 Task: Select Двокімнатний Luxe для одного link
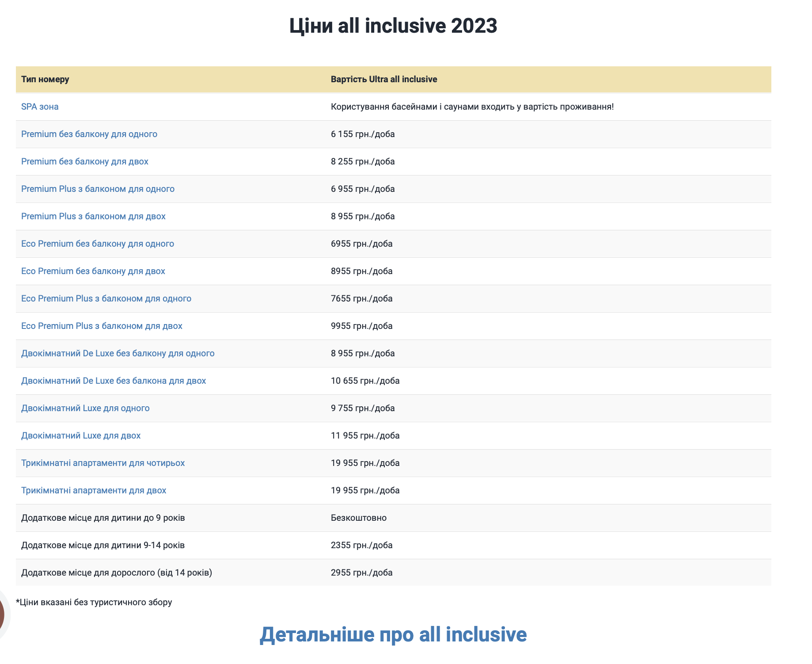[85, 408]
